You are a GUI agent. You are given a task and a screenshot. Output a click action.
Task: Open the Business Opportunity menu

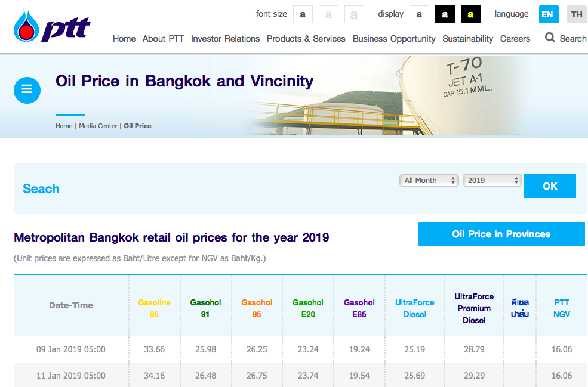(x=394, y=39)
